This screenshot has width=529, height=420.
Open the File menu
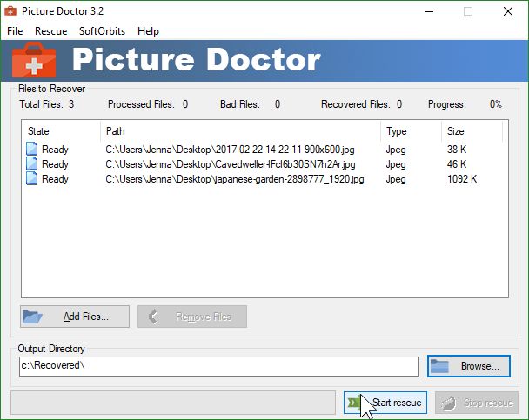[x=15, y=31]
